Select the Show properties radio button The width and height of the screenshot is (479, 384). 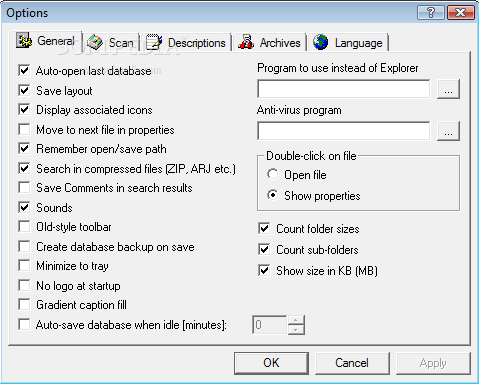[273, 195]
